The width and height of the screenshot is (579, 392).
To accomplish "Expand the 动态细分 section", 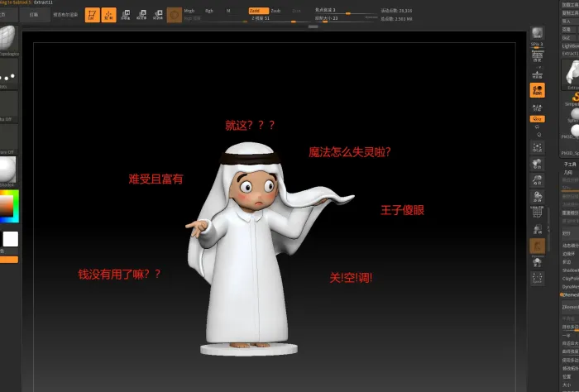I will 570,246.
